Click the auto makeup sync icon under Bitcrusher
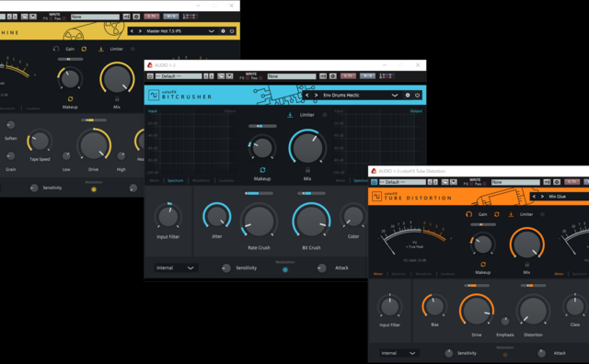This screenshot has width=589, height=364. (262, 170)
